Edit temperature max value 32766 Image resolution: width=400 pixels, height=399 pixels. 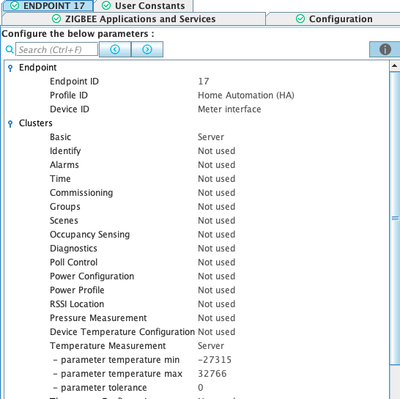click(x=212, y=374)
